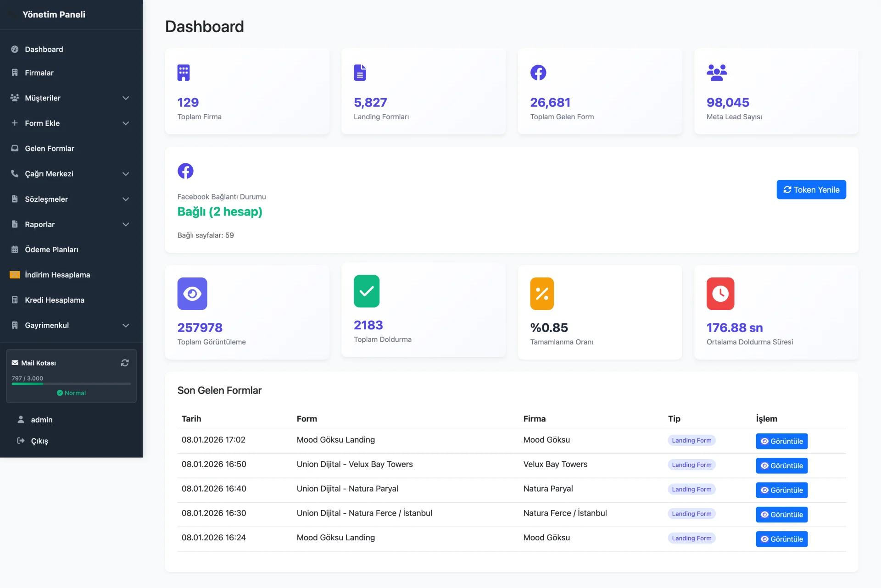Select the İndirim Hesaplama sidebar icon
The image size is (881, 588).
[x=15, y=274]
